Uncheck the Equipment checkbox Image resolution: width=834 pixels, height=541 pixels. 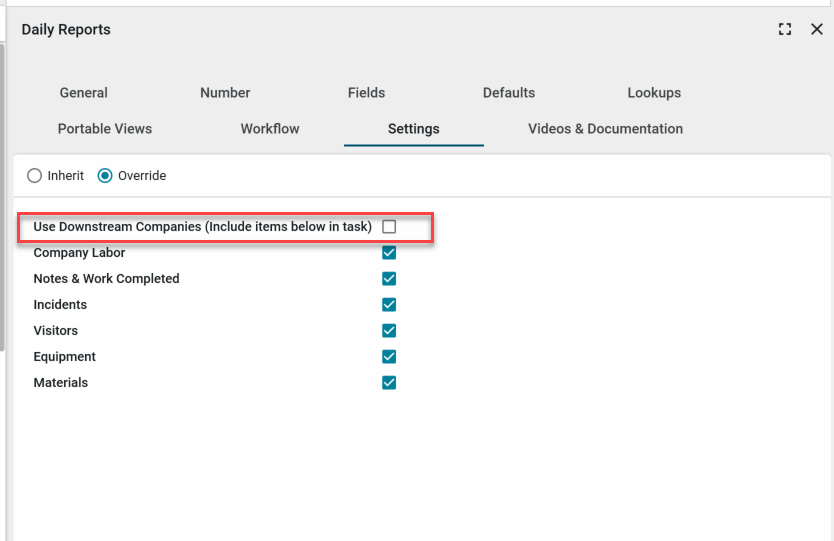pos(389,357)
